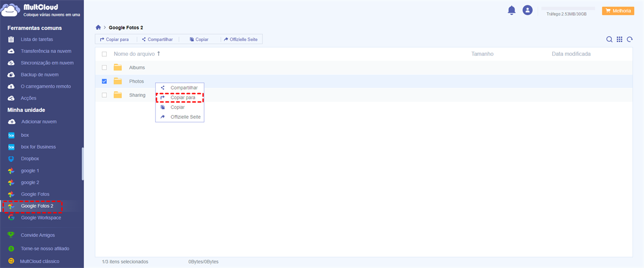
Task: Click the 1/3 itens selecionados status text
Action: pyautogui.click(x=125, y=262)
